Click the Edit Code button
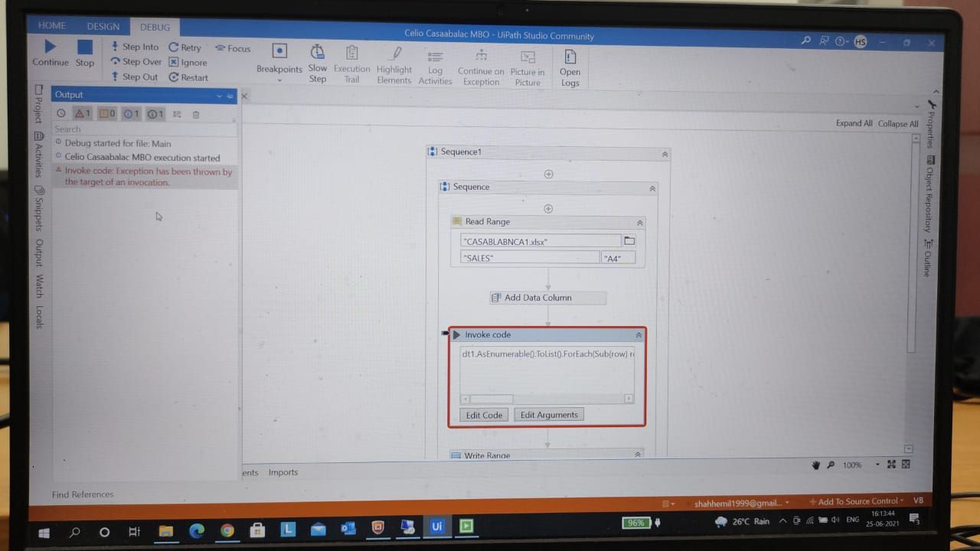This screenshot has width=980, height=551. pos(485,415)
